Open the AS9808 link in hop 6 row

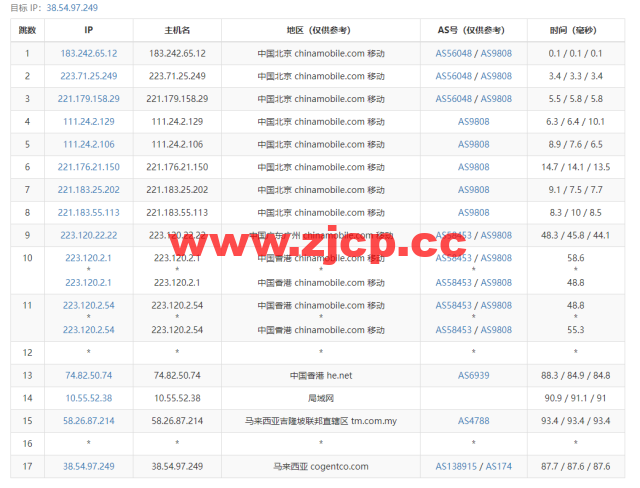tap(473, 167)
